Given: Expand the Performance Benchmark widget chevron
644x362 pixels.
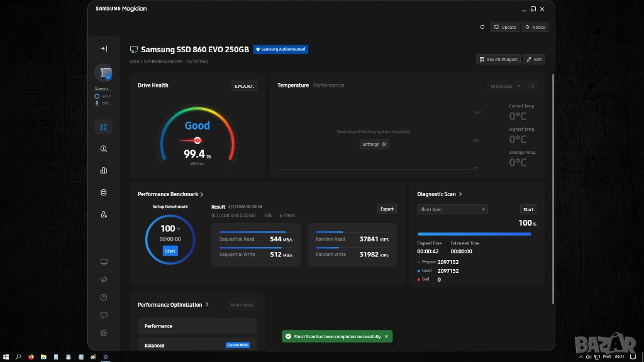Looking at the screenshot, I should coord(202,195).
